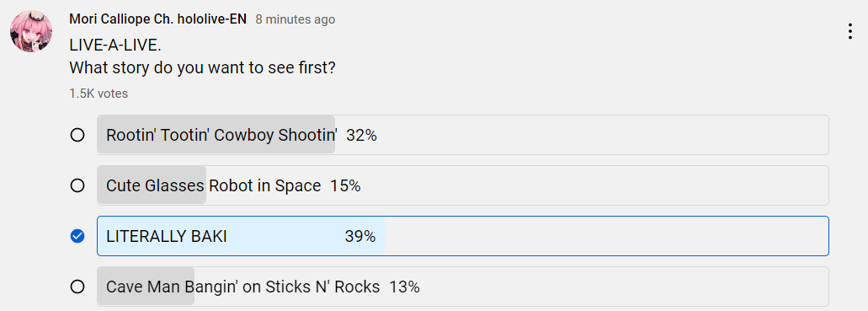Choose the Cute Glasses Robot in Space option text
This screenshot has height=311, width=868.
click(214, 185)
